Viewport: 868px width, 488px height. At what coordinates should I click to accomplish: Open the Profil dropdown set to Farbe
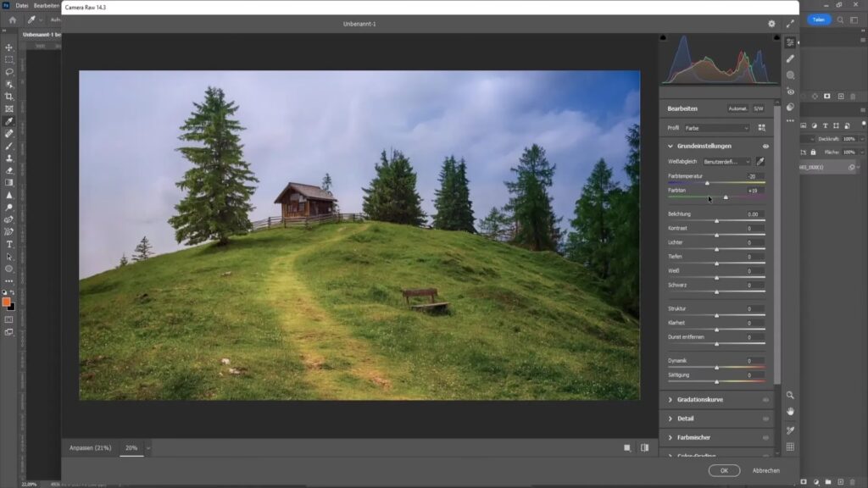(716, 128)
